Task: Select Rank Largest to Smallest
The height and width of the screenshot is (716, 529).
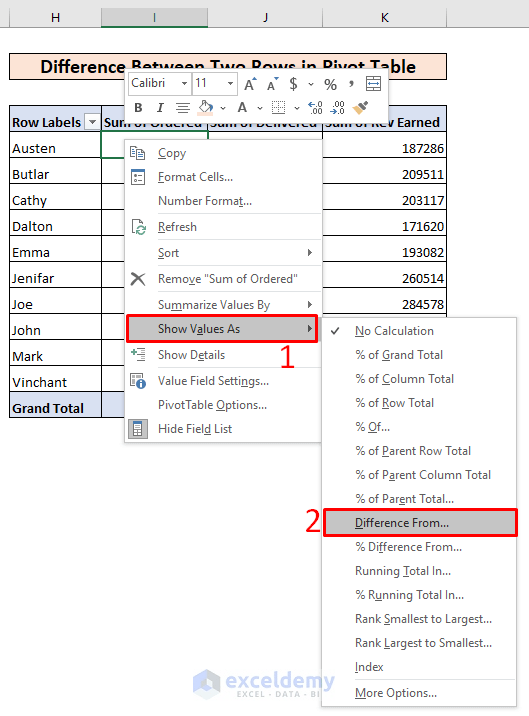Action: tap(419, 643)
